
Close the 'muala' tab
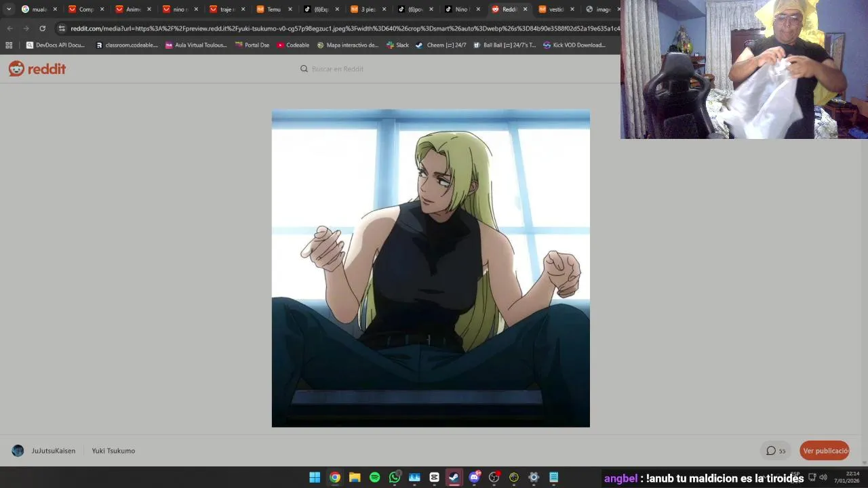pyautogui.click(x=55, y=9)
